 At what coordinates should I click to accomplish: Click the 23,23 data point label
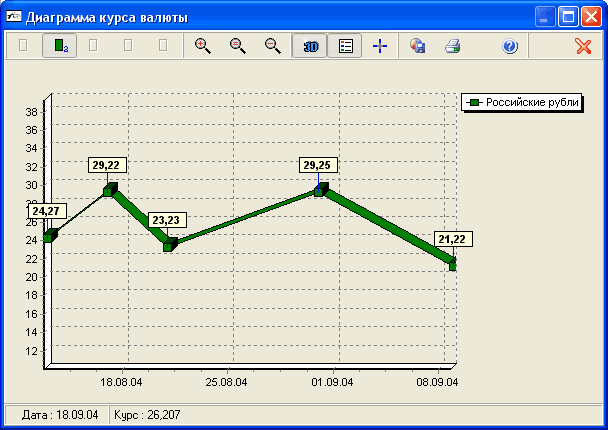(167, 220)
